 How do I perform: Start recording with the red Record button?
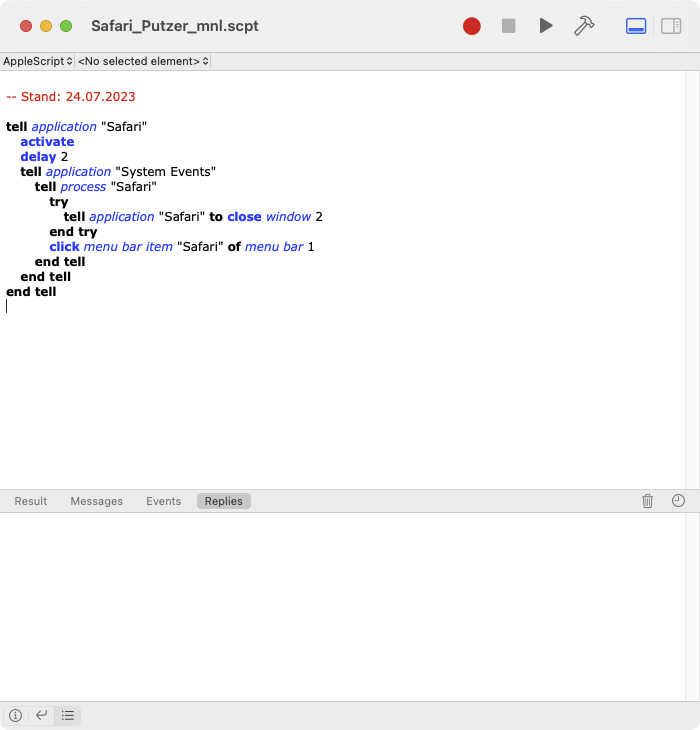471,26
